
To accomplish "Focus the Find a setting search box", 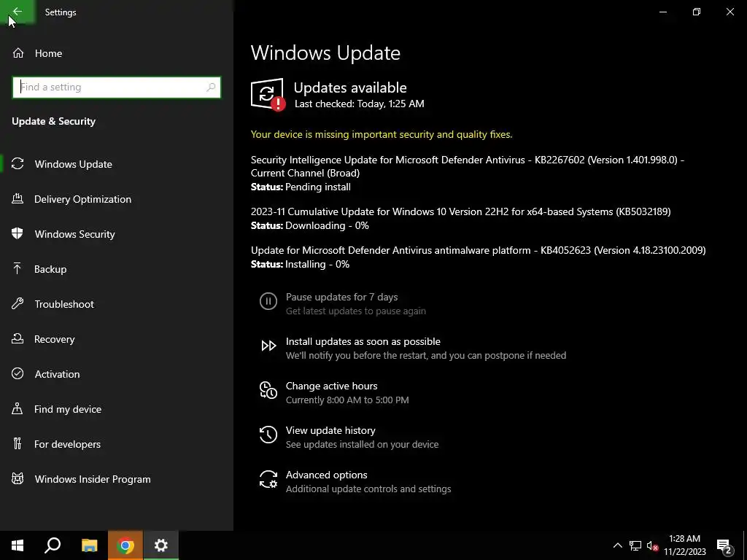I will click(116, 87).
